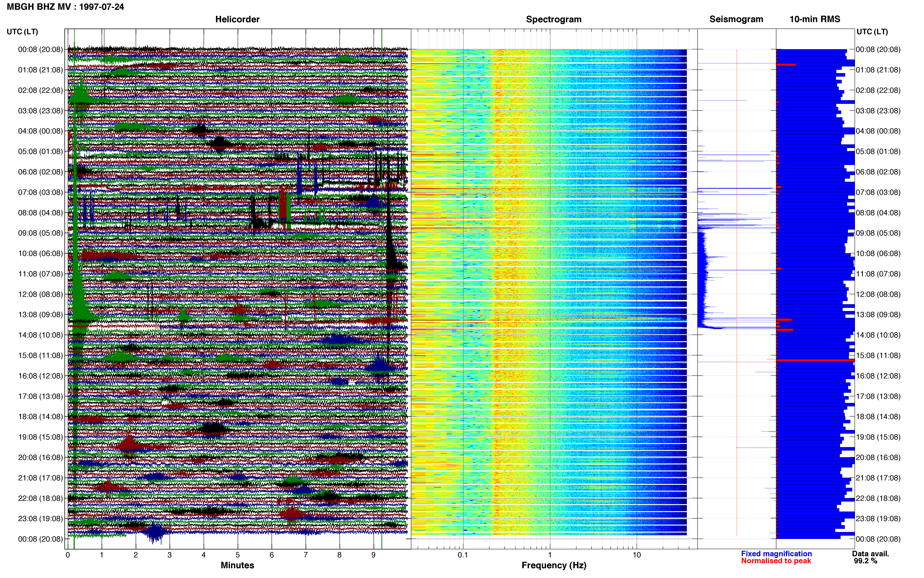This screenshot has width=924, height=578.
Task: Click the right UTC (LT) axis label
Action: [872, 32]
